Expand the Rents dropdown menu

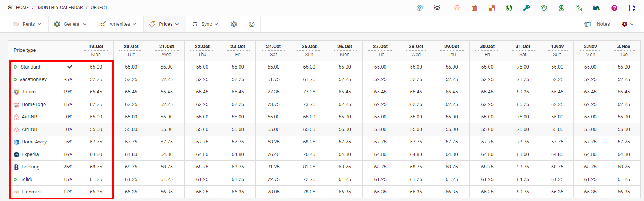[27, 24]
